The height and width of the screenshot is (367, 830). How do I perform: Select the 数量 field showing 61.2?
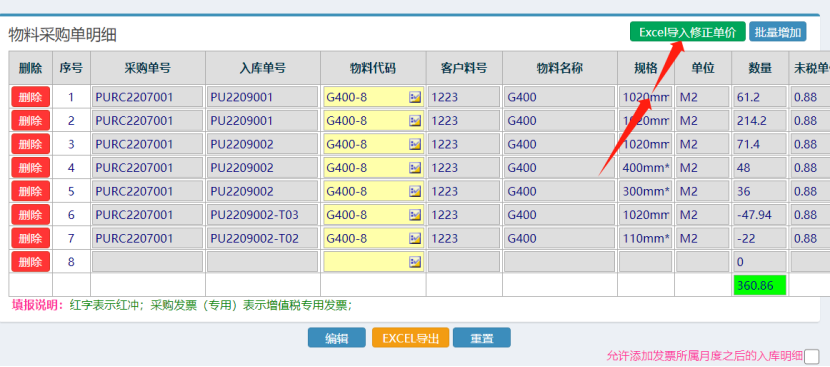click(x=760, y=97)
